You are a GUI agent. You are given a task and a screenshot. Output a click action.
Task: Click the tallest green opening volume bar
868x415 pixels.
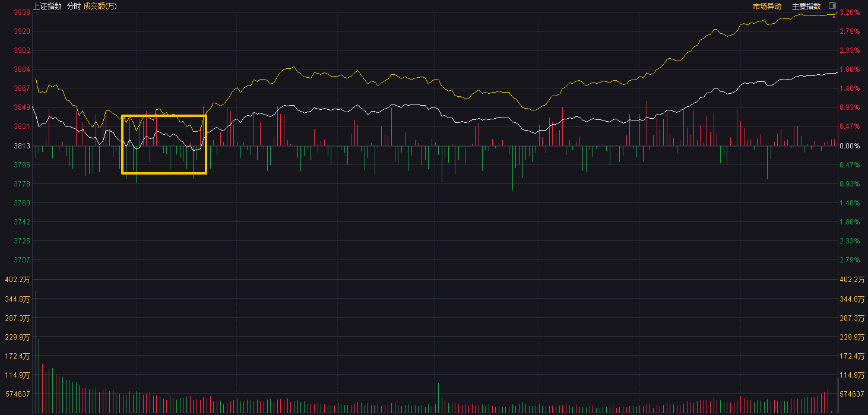coord(36,350)
